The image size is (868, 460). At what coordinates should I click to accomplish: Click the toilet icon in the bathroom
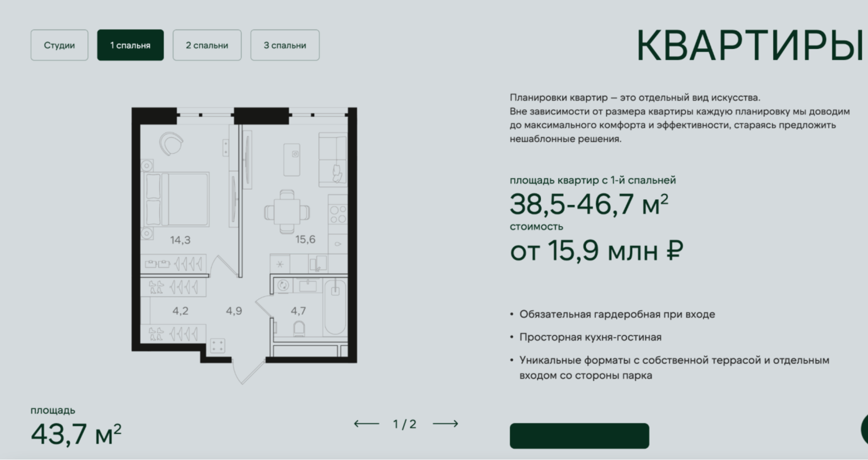click(x=299, y=329)
